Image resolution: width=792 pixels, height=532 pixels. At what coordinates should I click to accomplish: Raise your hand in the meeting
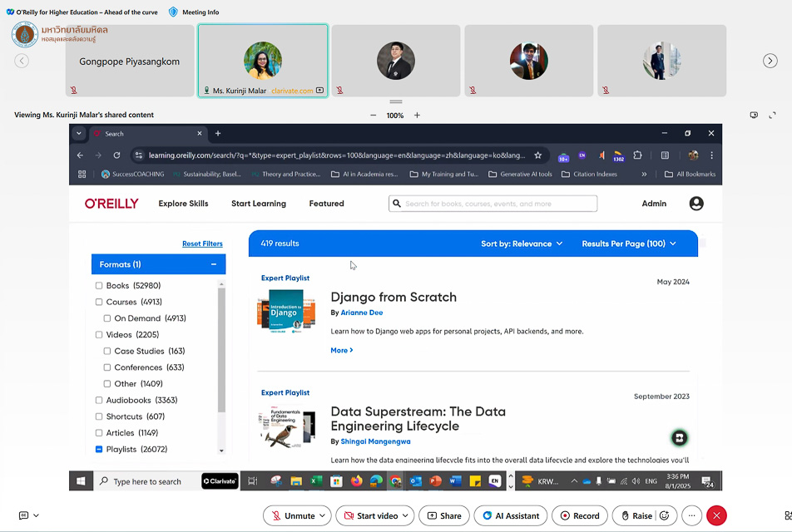(x=634, y=515)
